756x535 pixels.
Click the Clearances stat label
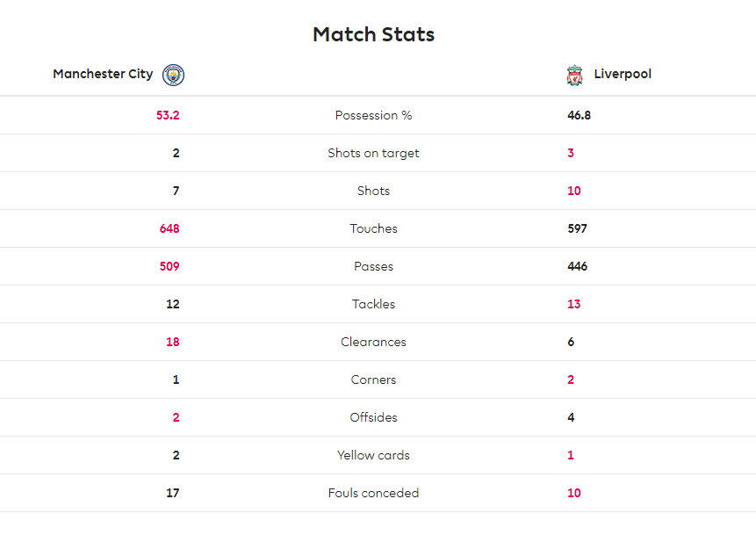coord(374,342)
